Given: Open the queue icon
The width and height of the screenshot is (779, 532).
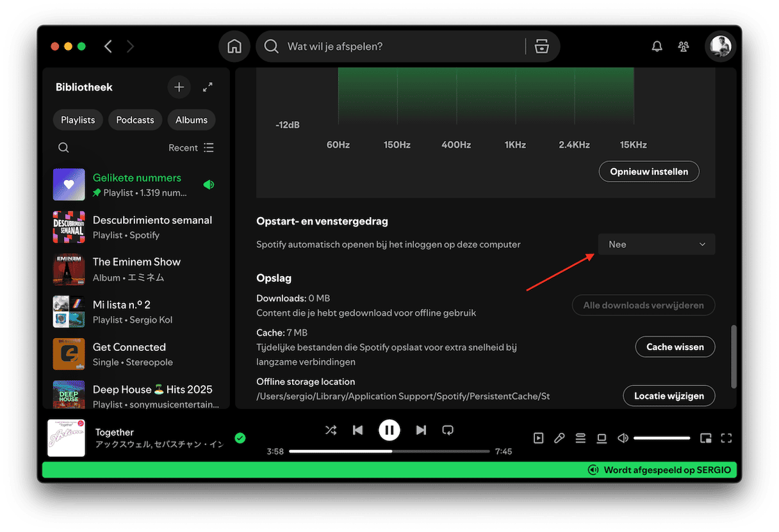Looking at the screenshot, I should pos(580,438).
